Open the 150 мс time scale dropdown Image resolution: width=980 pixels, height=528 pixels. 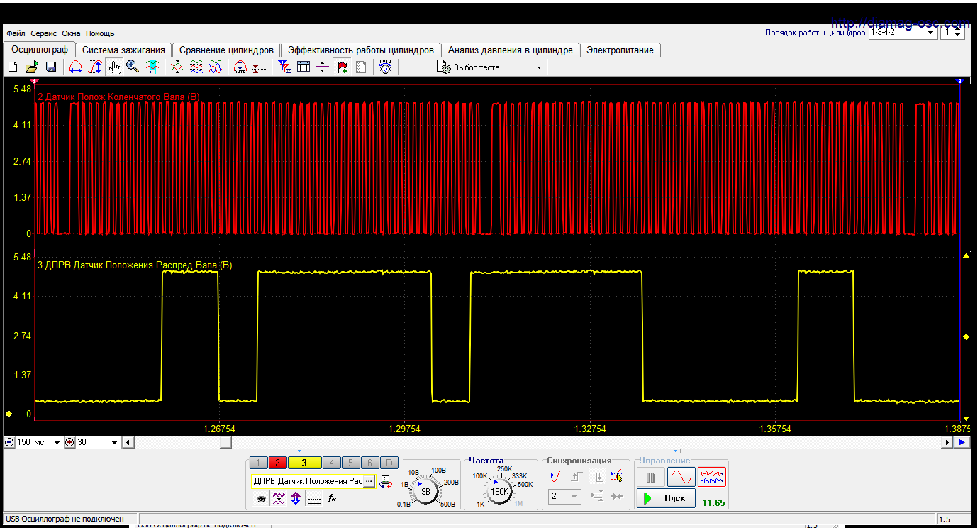[x=38, y=442]
